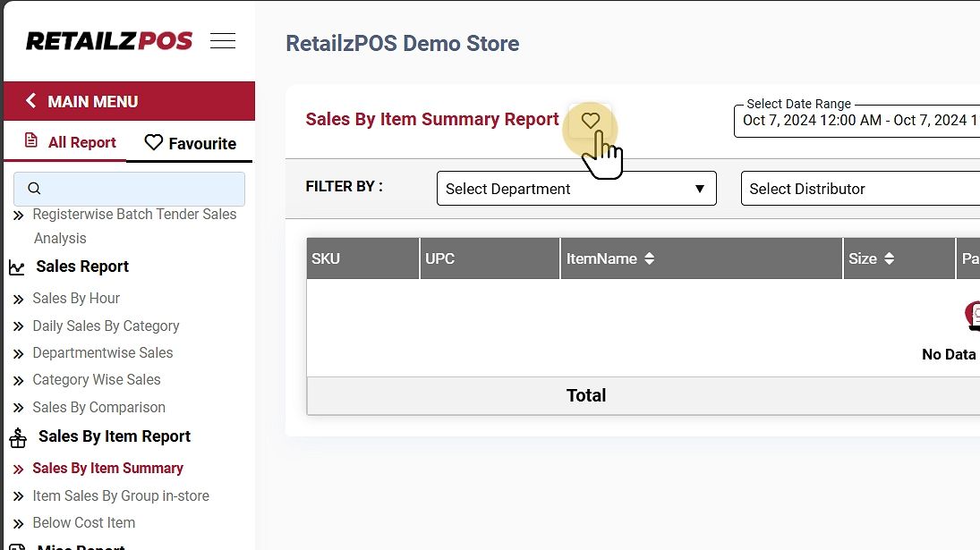Open the Favourite tab
Viewport: 980px width, 550px height.
coord(191,143)
